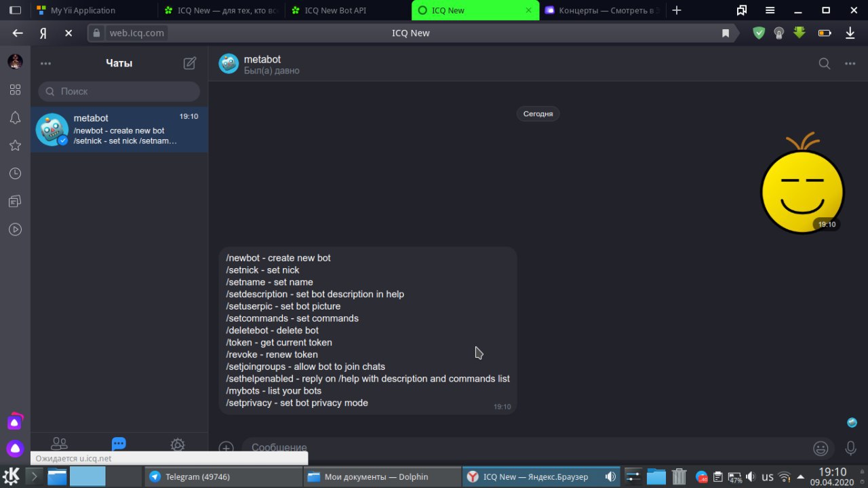Toggle the browser side panel icon
This screenshot has width=868, height=488.
coord(15,10)
